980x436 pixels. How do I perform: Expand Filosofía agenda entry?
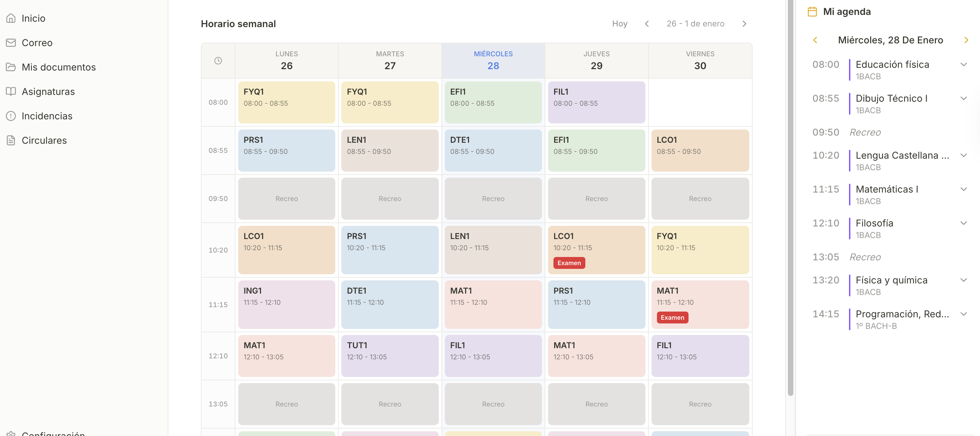tap(964, 223)
